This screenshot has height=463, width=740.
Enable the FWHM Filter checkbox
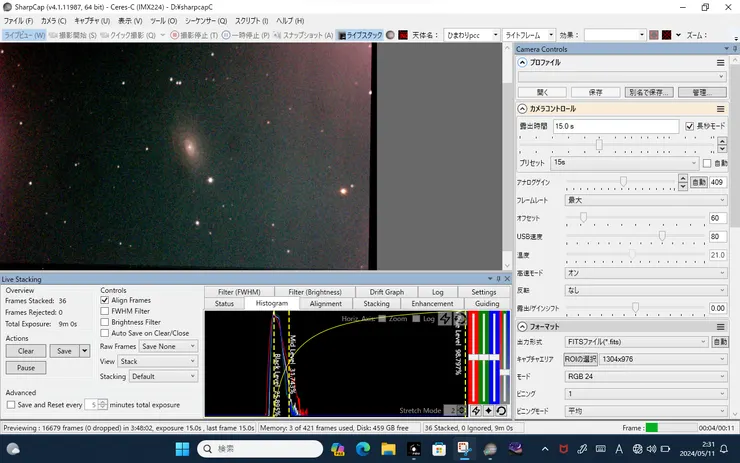click(x=106, y=311)
